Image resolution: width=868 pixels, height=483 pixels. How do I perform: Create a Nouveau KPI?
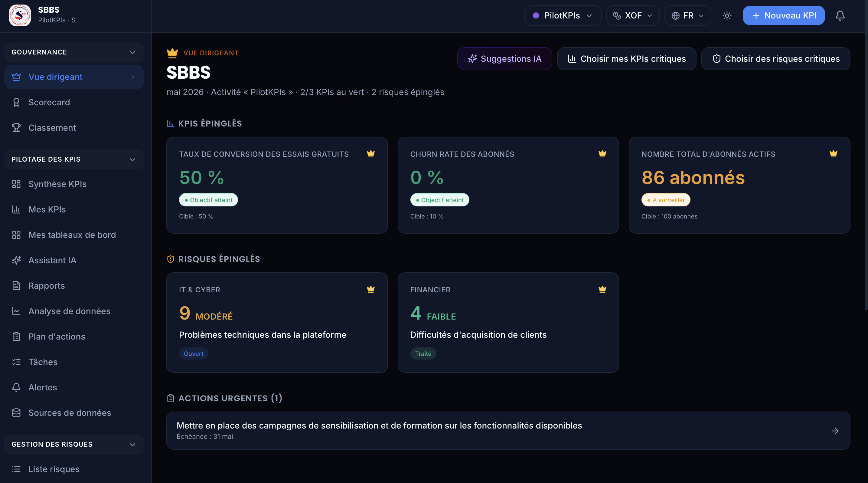pyautogui.click(x=784, y=15)
